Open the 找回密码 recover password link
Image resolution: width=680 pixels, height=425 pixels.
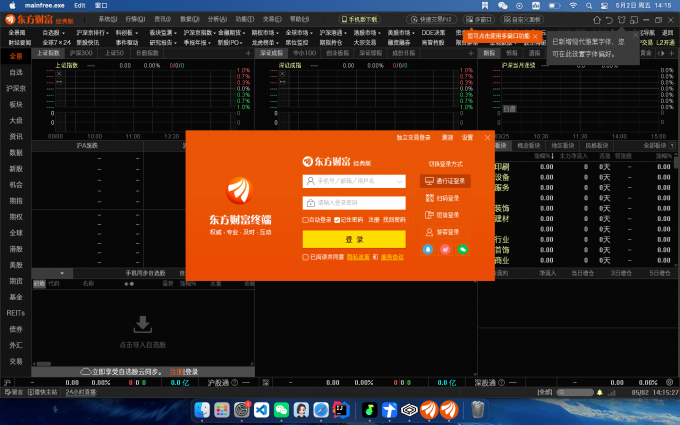tap(394, 220)
